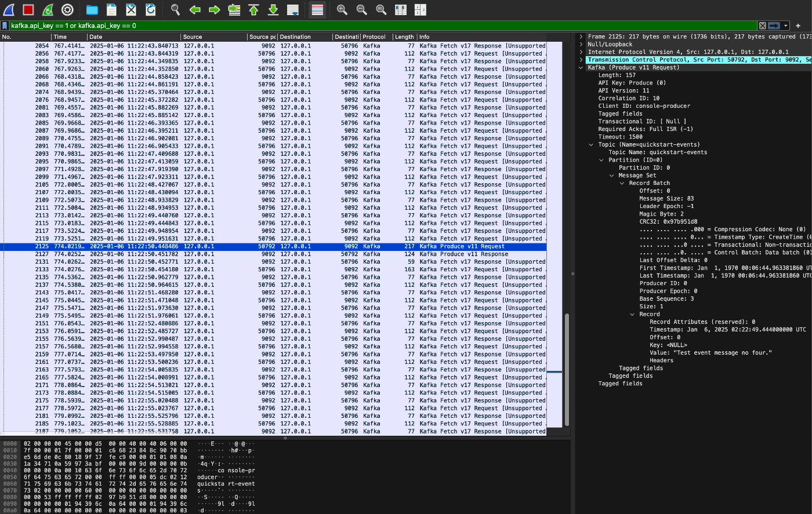
Task: Select packet 2127 Kafka Produce v11 Response
Action: point(273,254)
